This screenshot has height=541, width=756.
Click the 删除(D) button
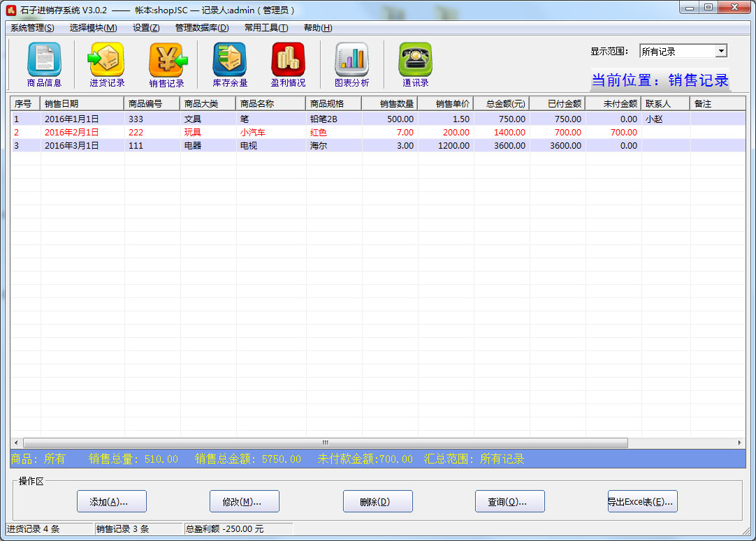377,501
